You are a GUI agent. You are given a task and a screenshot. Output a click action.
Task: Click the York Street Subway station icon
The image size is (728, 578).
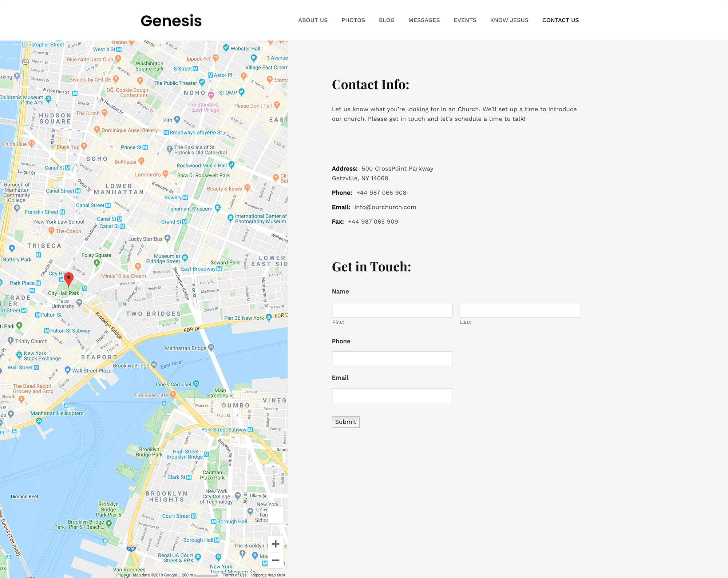[x=250, y=430]
